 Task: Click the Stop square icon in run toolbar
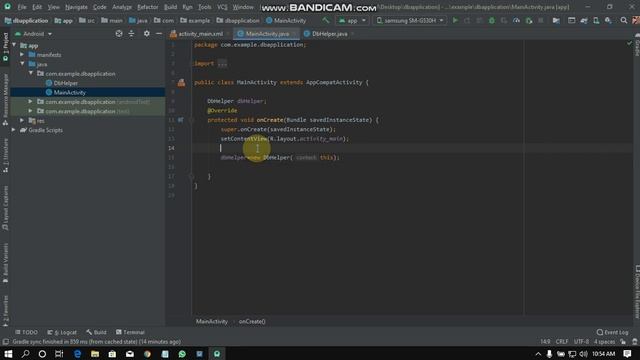pyautogui.click(x=541, y=20)
